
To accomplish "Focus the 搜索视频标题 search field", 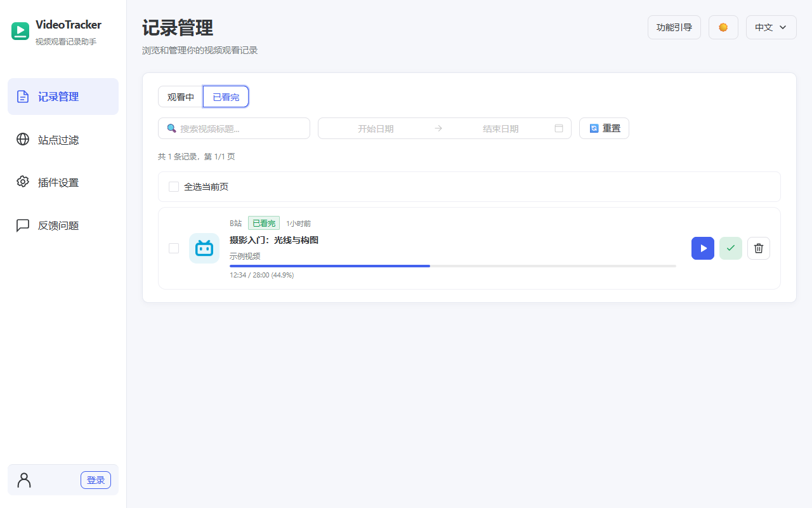I will tap(234, 128).
